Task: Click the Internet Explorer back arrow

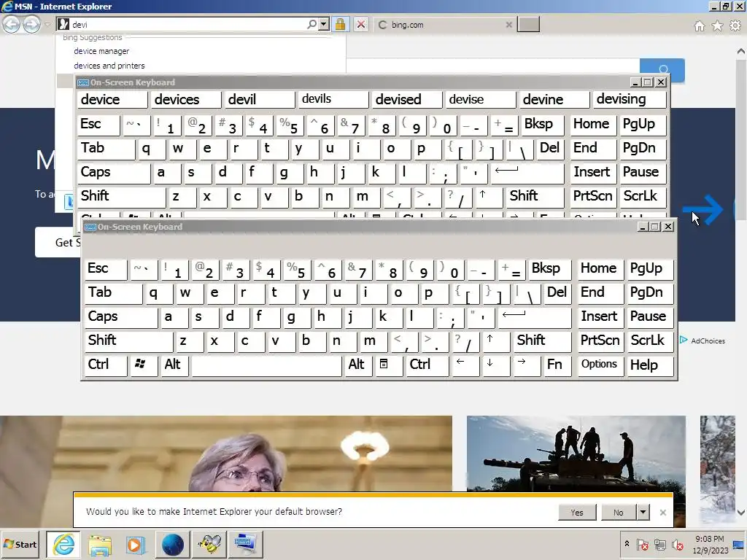Action: (x=12, y=24)
